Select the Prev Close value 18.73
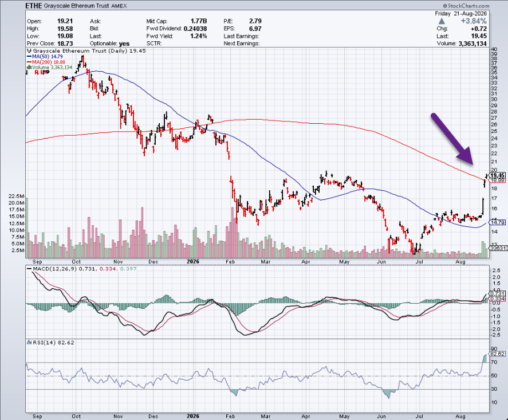The height and width of the screenshot is (420, 508). point(65,44)
